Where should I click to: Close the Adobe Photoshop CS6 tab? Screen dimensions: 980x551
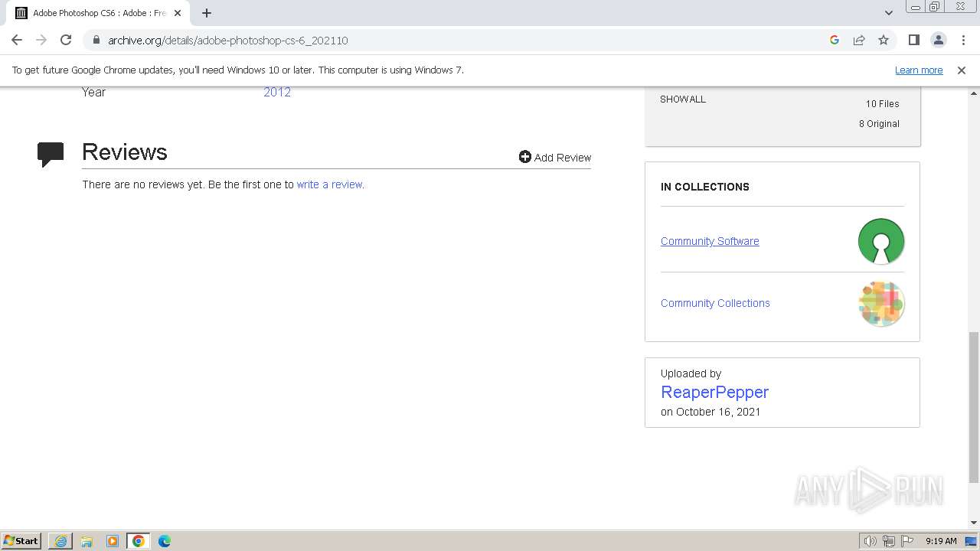pyautogui.click(x=178, y=13)
